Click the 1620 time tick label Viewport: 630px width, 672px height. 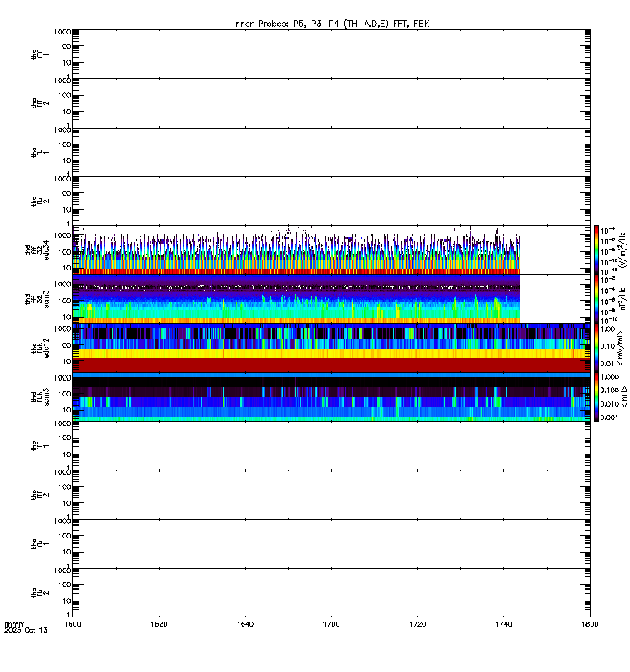pyautogui.click(x=159, y=624)
